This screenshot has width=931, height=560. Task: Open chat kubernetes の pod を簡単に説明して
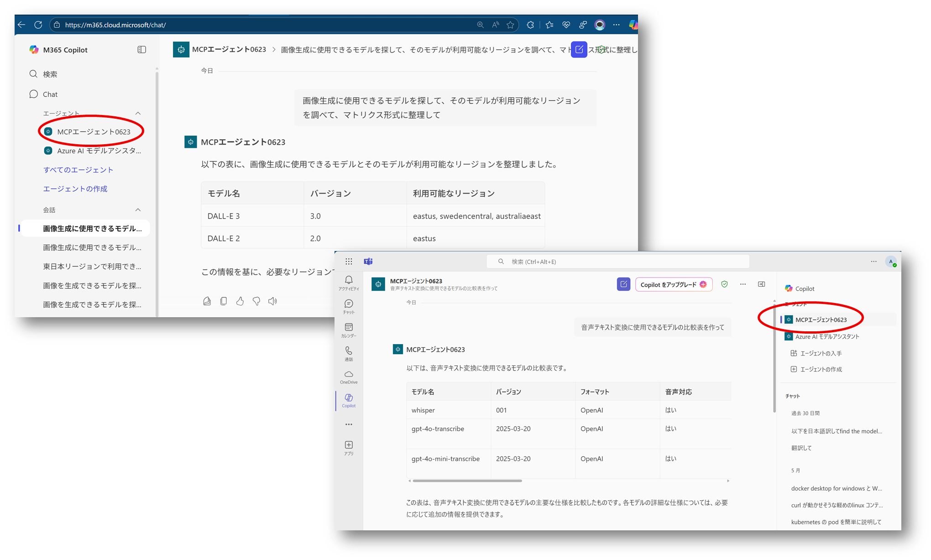point(836,522)
